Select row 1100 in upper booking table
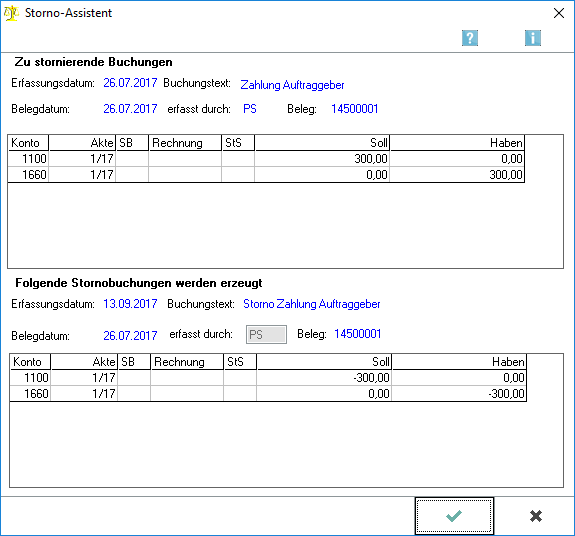The width and height of the screenshot is (575, 536). pos(266,159)
